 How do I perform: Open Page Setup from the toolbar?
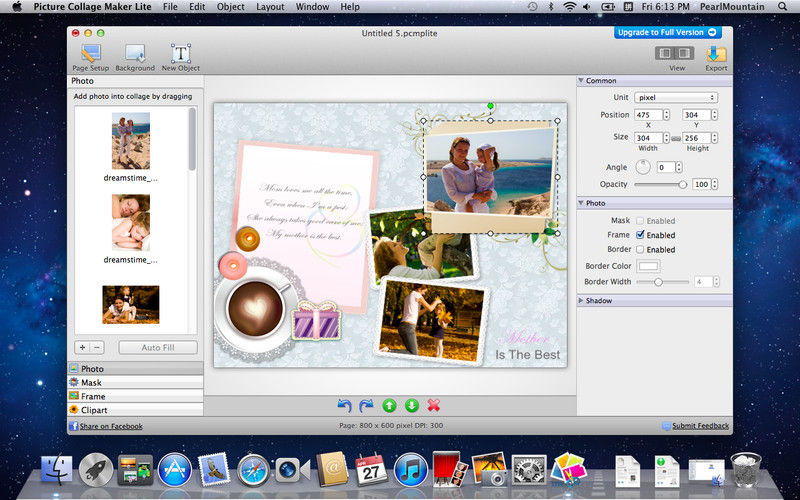tap(91, 54)
